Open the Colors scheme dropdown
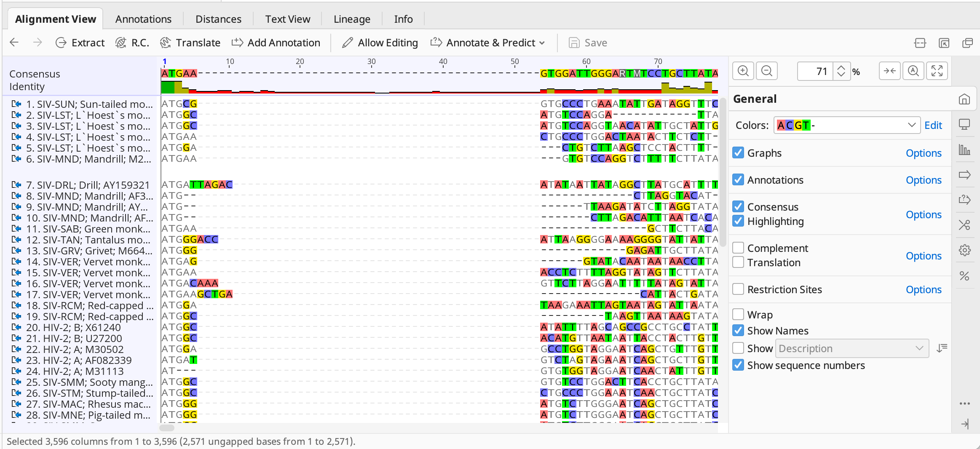 click(x=846, y=125)
